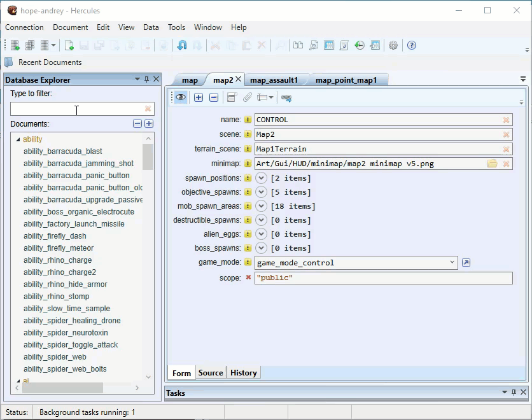Open the Tools menu

coord(176,27)
